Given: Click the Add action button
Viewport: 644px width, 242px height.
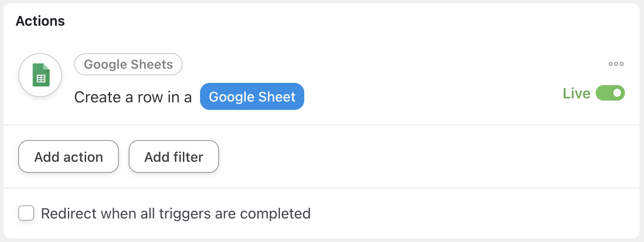Looking at the screenshot, I should point(69,156).
